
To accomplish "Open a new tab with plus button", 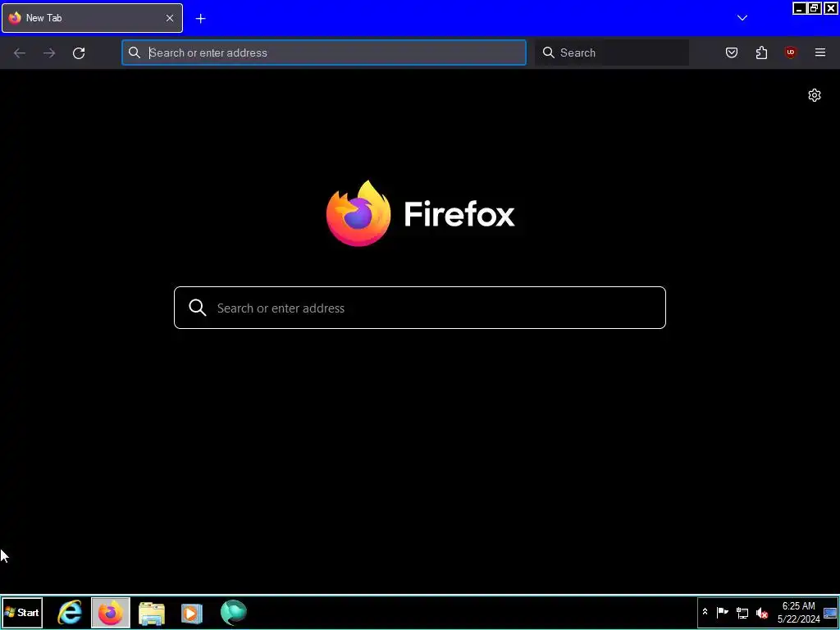I will [x=200, y=19].
